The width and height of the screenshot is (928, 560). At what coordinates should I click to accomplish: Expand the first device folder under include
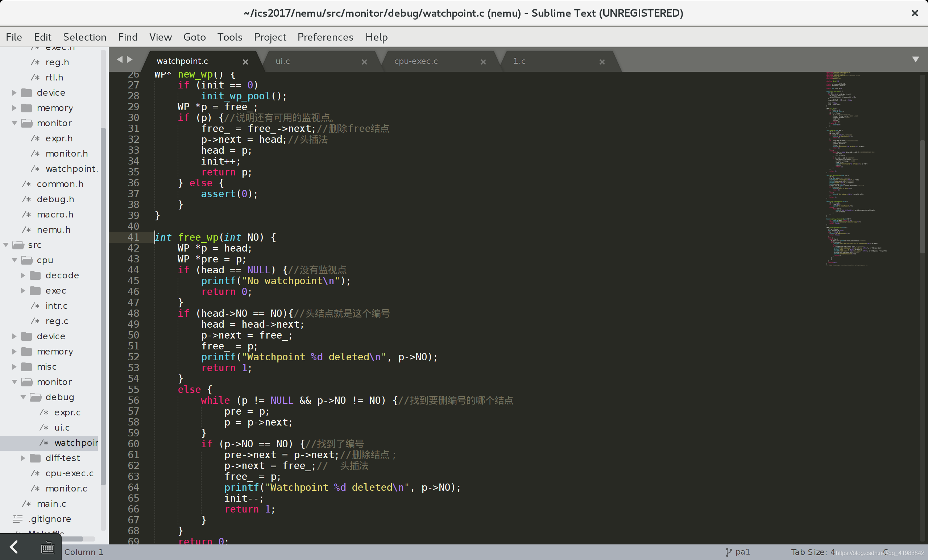(x=14, y=93)
